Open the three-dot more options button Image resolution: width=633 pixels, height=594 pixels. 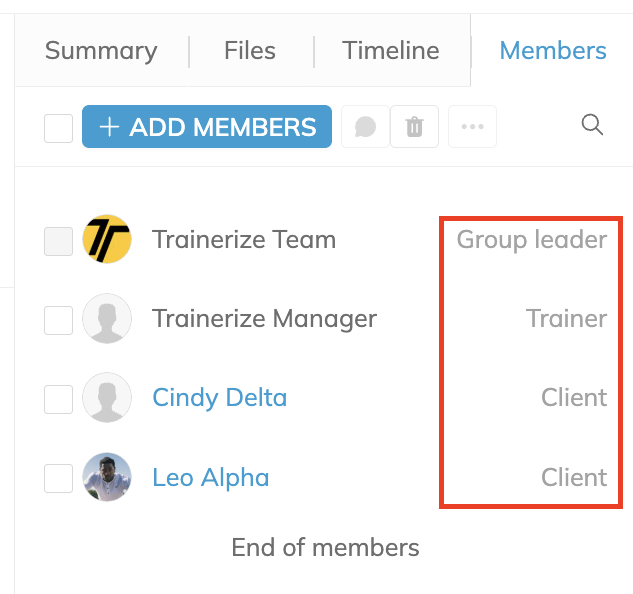click(x=472, y=127)
